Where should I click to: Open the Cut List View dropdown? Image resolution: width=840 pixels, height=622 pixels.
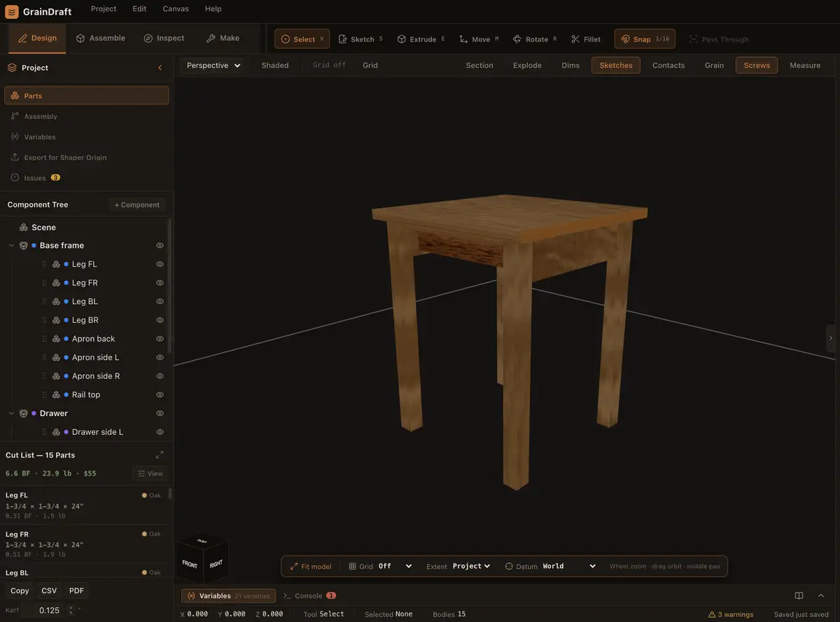pyautogui.click(x=150, y=474)
